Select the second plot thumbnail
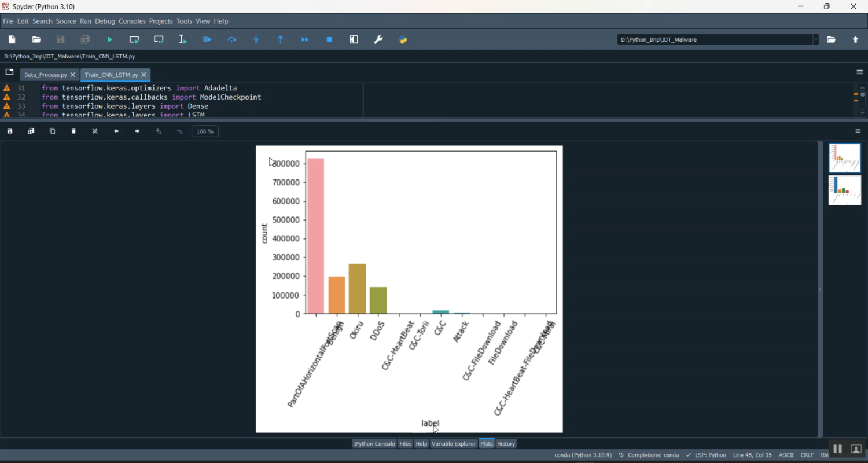Screen dimensions: 868x463 point(845,190)
